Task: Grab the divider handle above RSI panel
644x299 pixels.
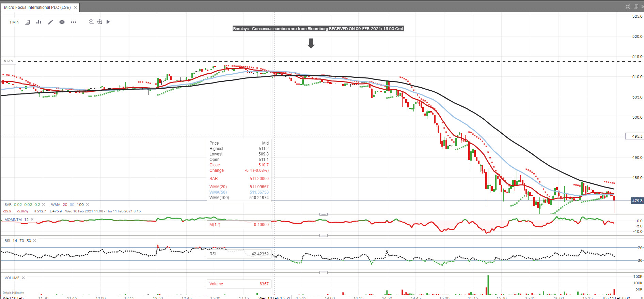Action: 324,235
